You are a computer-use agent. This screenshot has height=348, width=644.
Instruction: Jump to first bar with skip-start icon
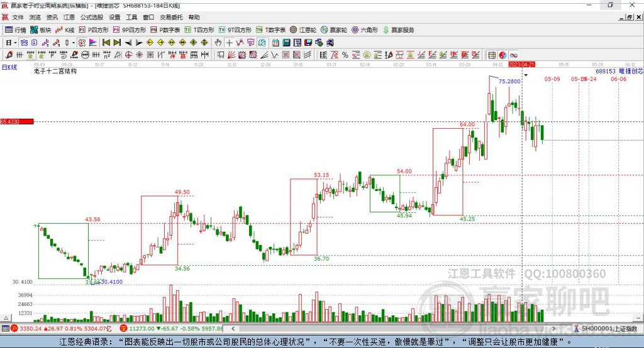[106, 43]
